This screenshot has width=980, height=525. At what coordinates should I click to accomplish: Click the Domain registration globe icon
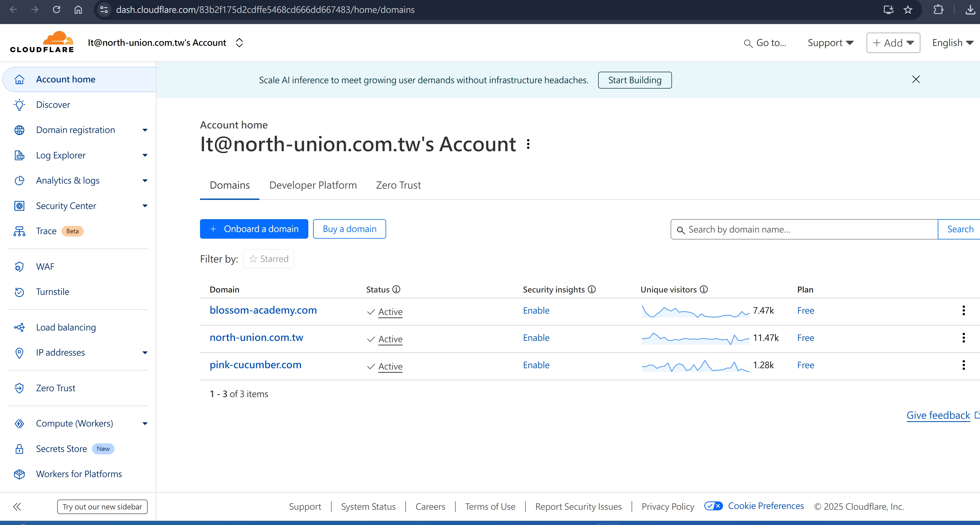tap(20, 130)
